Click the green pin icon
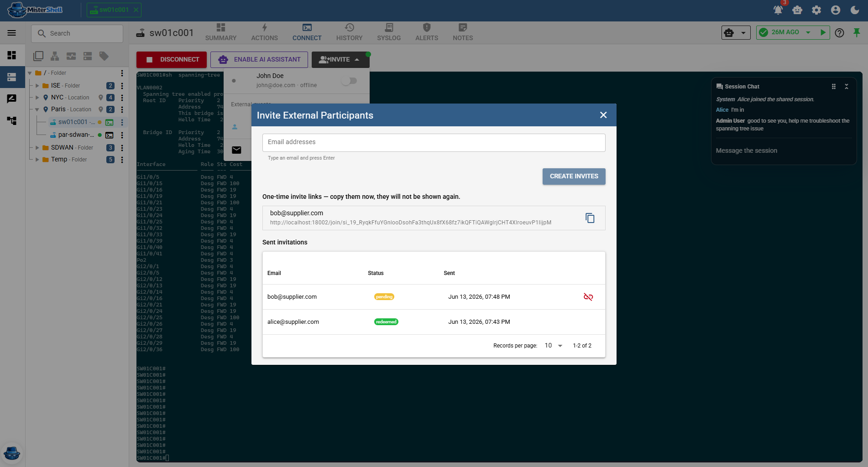This screenshot has width=868, height=467. pos(857,33)
